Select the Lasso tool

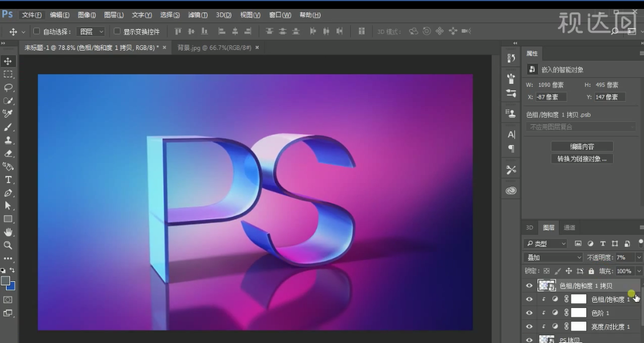pos(8,87)
